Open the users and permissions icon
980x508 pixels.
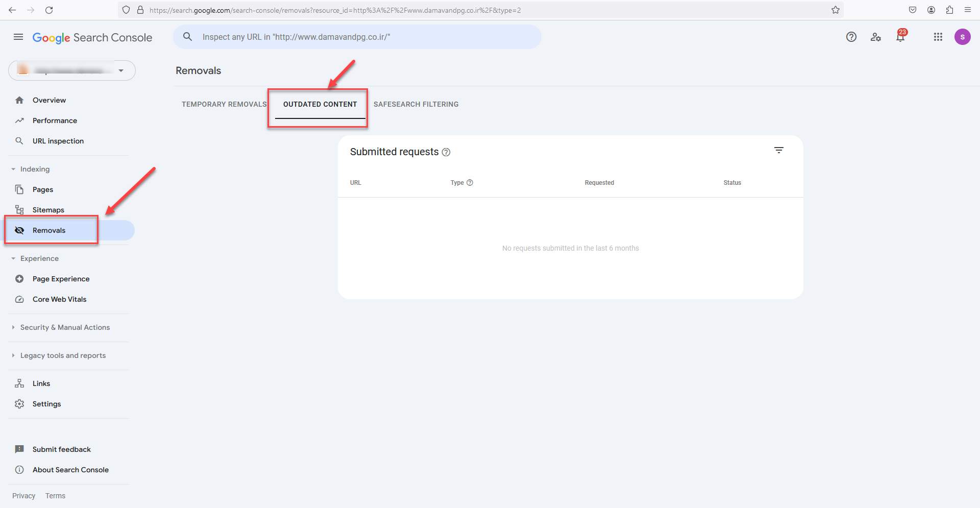876,37
